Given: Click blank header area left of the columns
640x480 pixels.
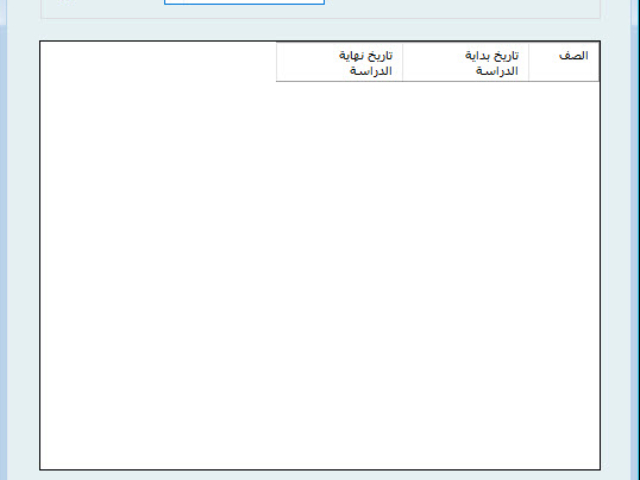Looking at the screenshot, I should point(158,61).
